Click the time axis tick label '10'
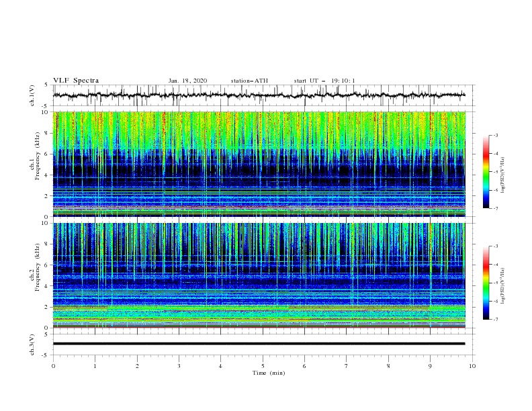The image size is (532, 411). [x=472, y=366]
